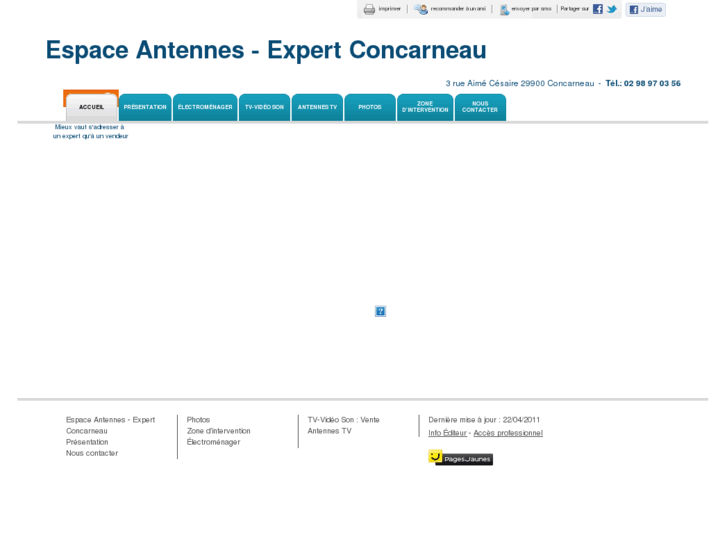Click the Partager sur label

click(x=574, y=9)
